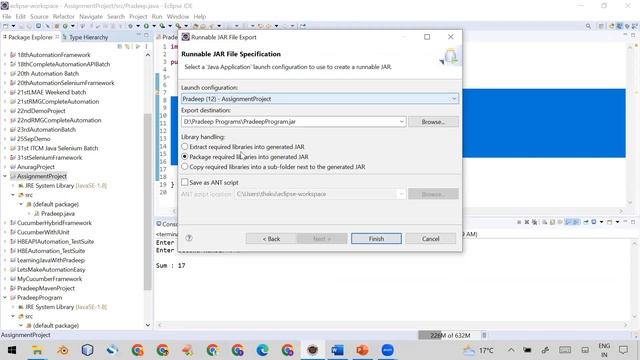This screenshot has height=360, width=640.
Task: Select Pradeep.java under AssignmentProject
Action: click(x=57, y=213)
